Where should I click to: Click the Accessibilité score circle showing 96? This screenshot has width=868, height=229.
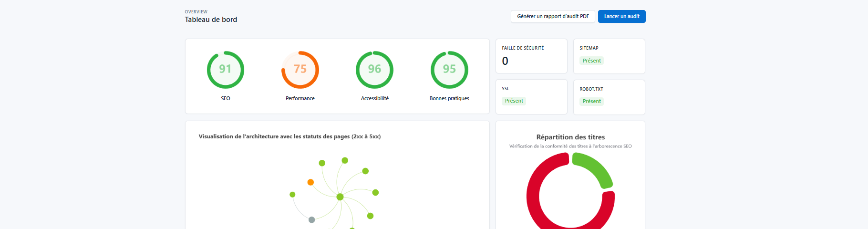tap(374, 70)
